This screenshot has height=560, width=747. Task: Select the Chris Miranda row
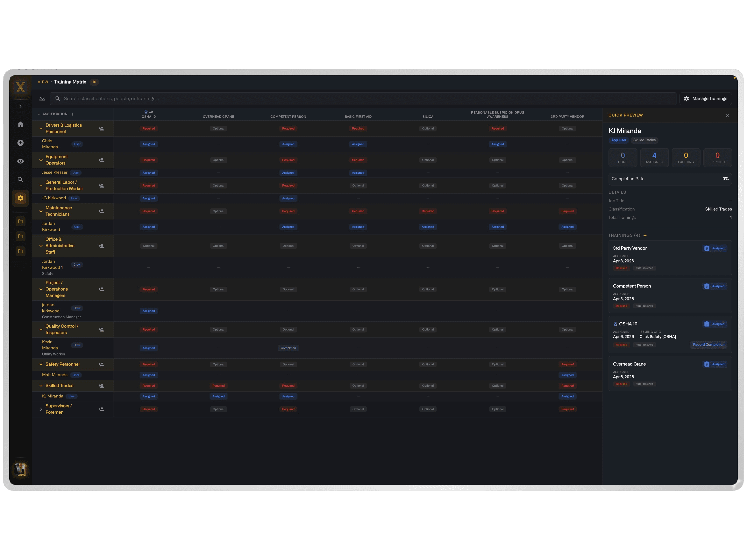click(317, 144)
